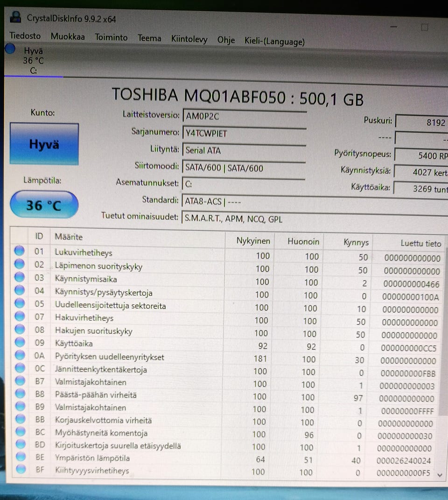This screenshot has height=500, width=448.
Task: Click status circle for BF Kiihtyvyysvirhetiheys
Action: pos(21,469)
